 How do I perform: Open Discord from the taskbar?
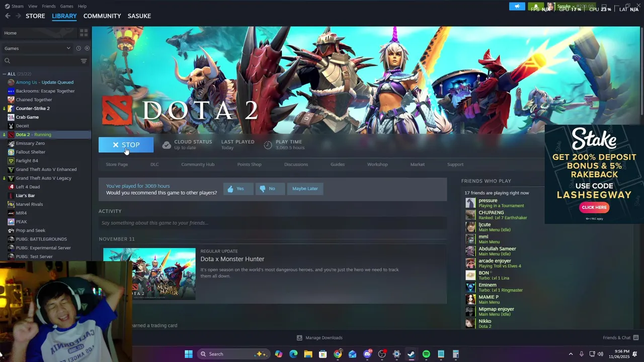click(x=367, y=354)
